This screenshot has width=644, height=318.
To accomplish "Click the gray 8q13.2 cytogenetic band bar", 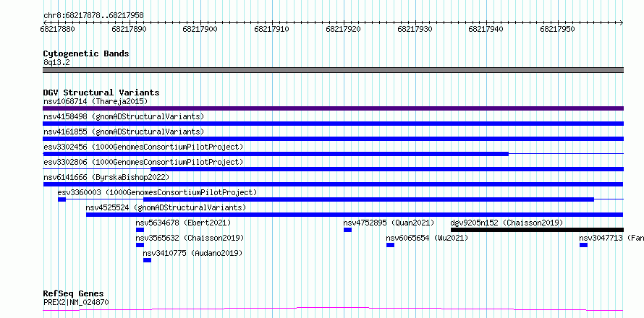I will coord(333,70).
